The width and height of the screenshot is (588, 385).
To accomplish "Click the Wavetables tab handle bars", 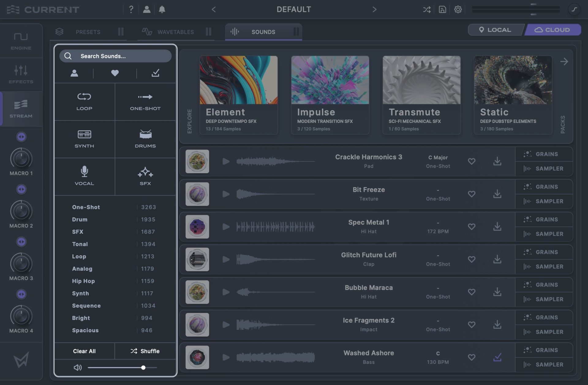I will click(209, 32).
